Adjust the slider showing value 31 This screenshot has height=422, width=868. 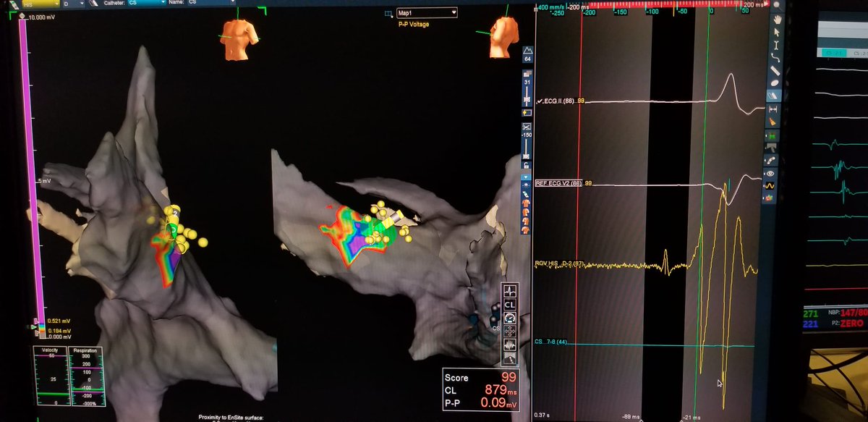(527, 98)
